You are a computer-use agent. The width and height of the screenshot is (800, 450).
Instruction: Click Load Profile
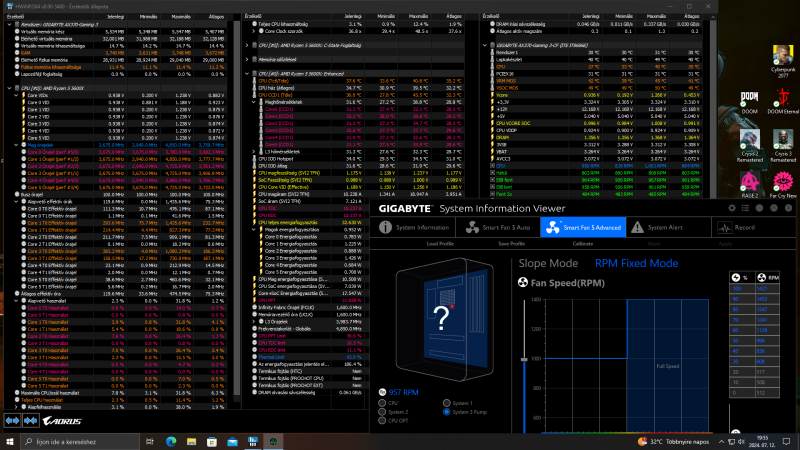(440, 244)
